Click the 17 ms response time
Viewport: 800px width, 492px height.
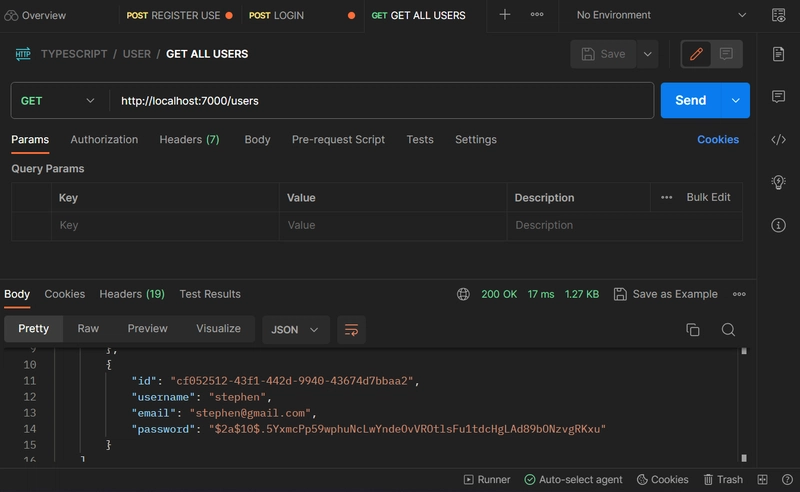(541, 294)
